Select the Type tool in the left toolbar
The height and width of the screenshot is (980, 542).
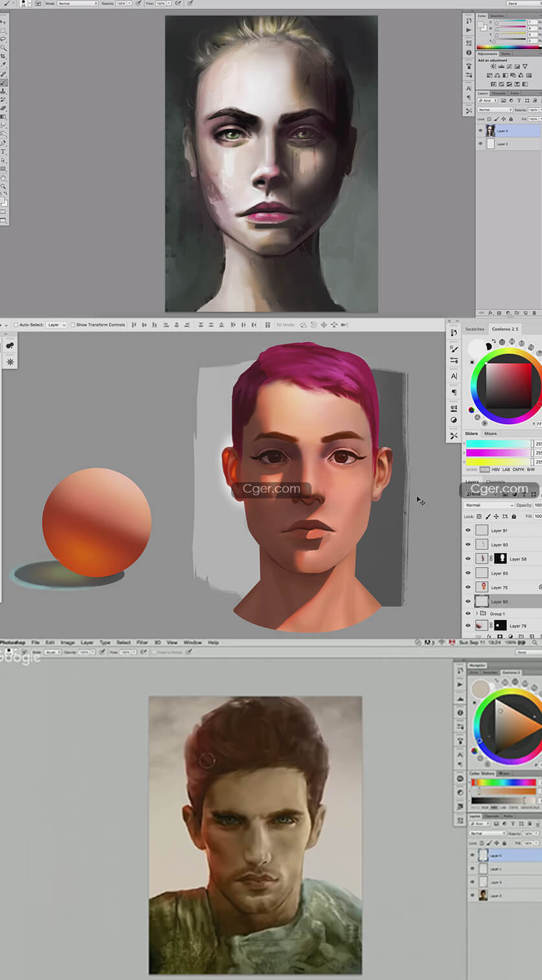pyautogui.click(x=3, y=151)
